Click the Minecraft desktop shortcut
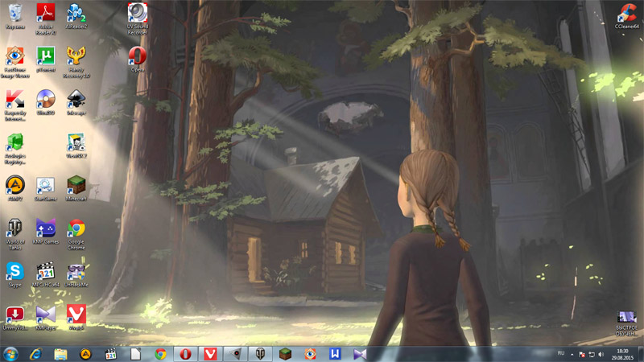644x362 pixels. (76, 189)
